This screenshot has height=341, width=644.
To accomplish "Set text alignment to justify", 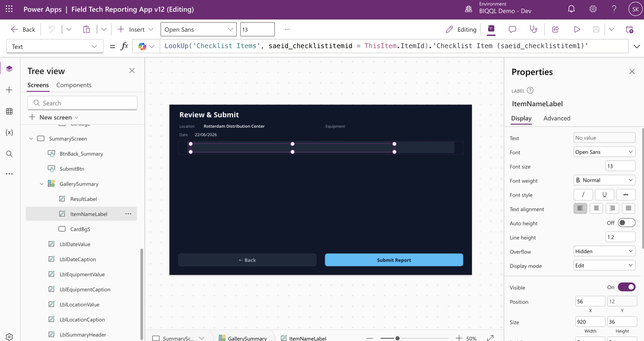I will pyautogui.click(x=628, y=208).
